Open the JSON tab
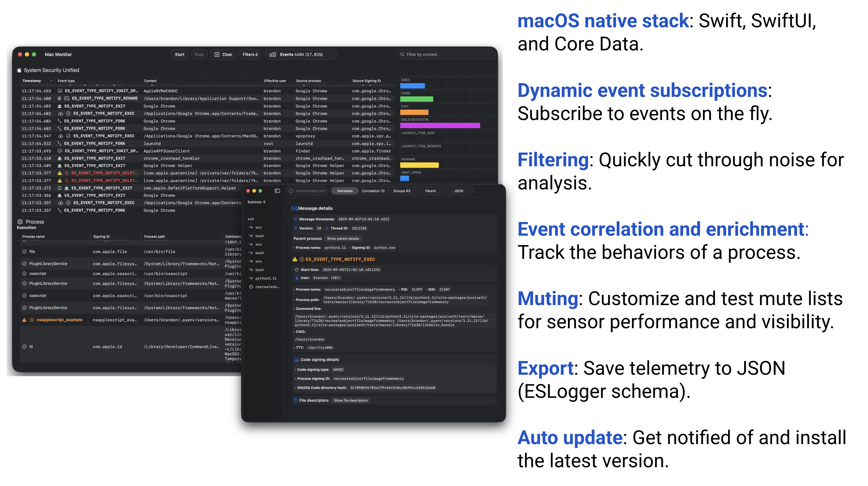The height and width of the screenshot is (486, 868). pos(459,191)
